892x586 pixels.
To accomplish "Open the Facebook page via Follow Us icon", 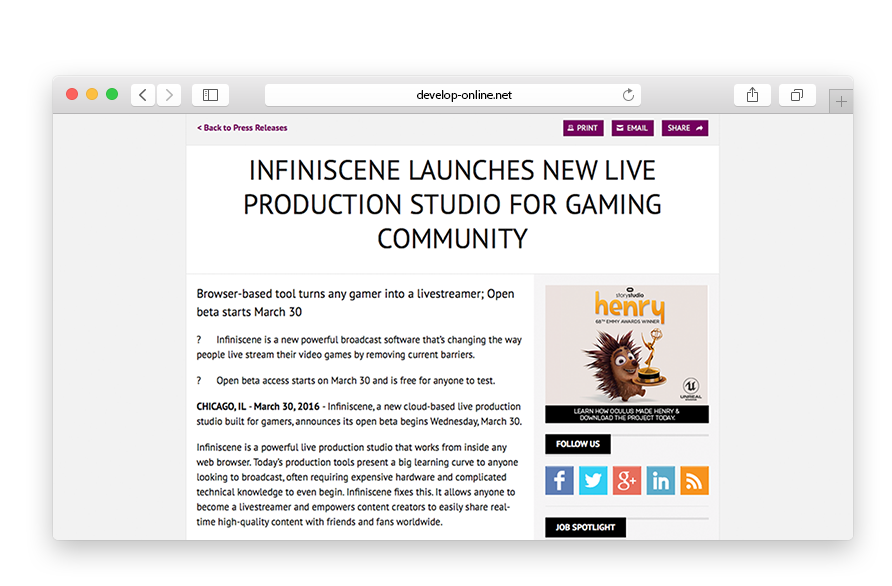I will click(x=559, y=481).
